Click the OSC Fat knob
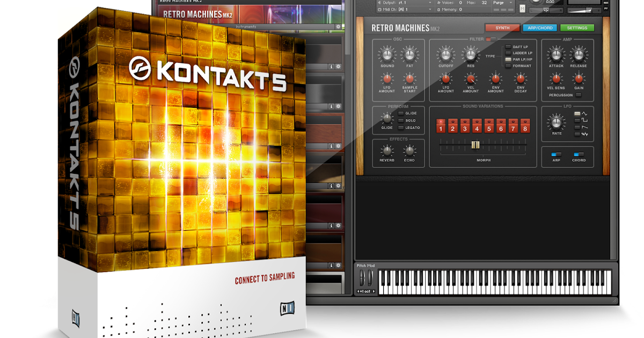 (409, 54)
